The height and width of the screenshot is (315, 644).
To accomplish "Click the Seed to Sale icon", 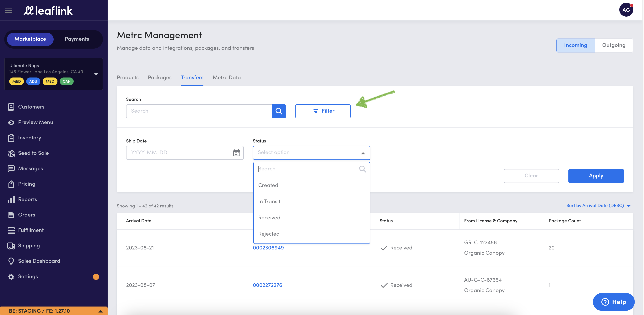I will point(11,153).
